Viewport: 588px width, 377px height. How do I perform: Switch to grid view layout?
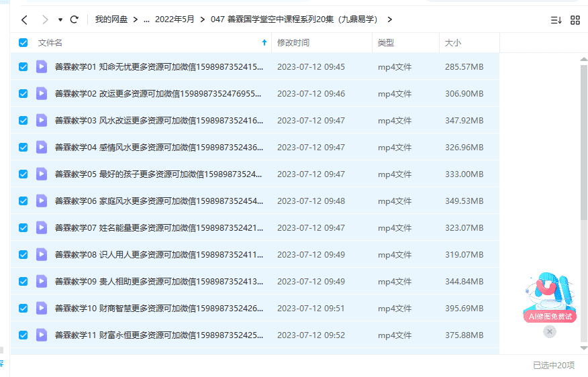[x=575, y=20]
